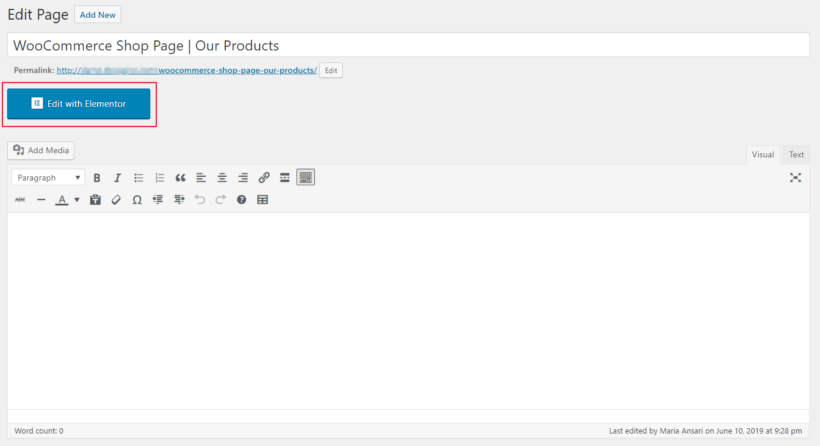
Task: Align text center
Action: 222,178
